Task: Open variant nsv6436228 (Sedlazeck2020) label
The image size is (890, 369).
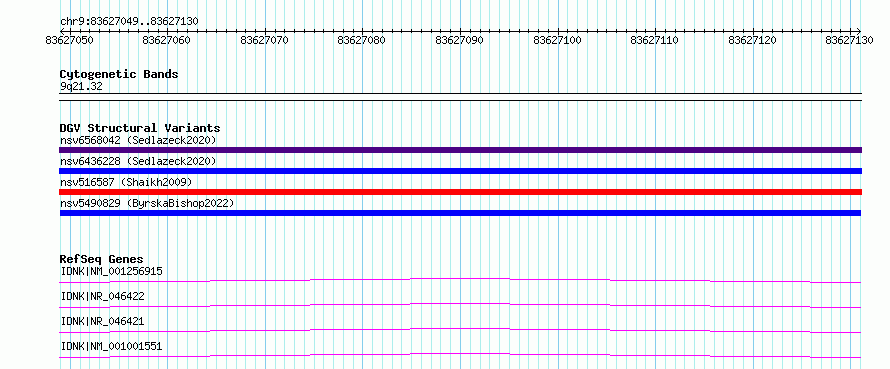Action: pos(138,161)
